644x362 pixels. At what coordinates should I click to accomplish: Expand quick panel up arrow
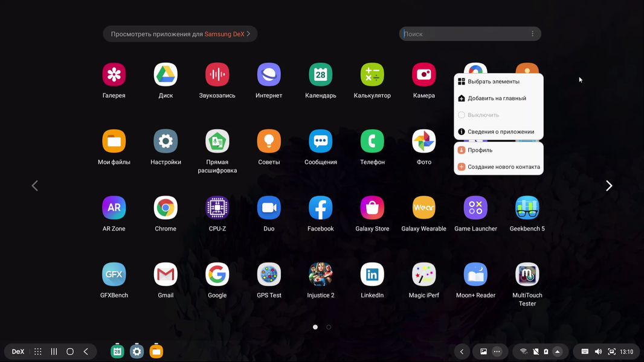pyautogui.click(x=558, y=352)
